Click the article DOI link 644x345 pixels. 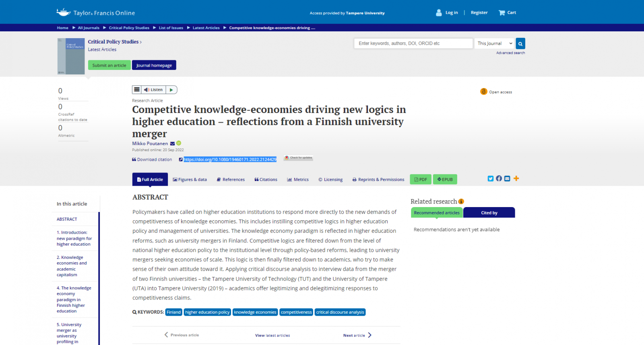pos(230,160)
